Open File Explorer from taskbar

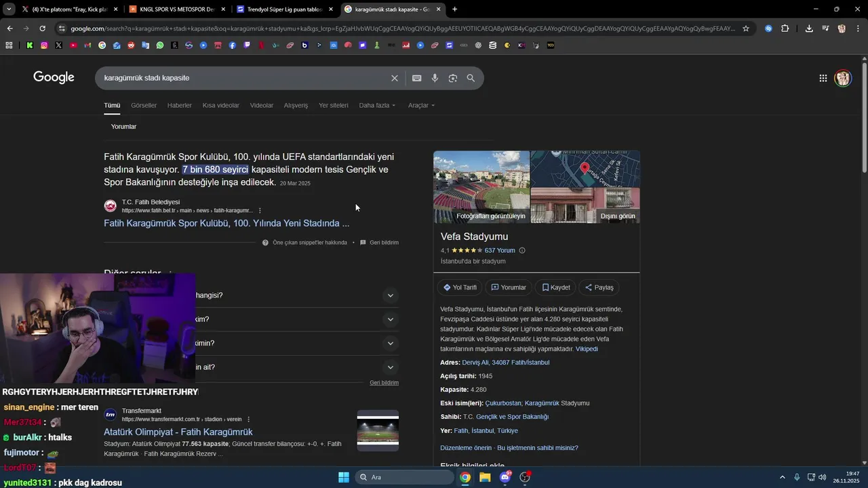[x=485, y=477]
